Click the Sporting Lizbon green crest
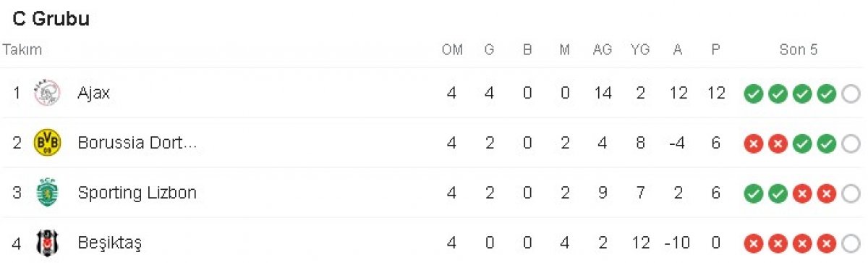 tap(48, 193)
